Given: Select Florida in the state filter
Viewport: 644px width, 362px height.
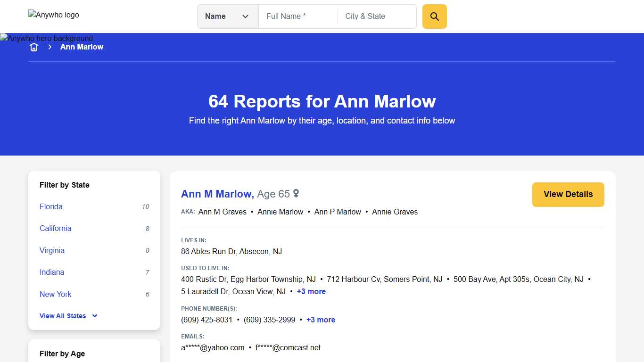Looking at the screenshot, I should (x=50, y=206).
